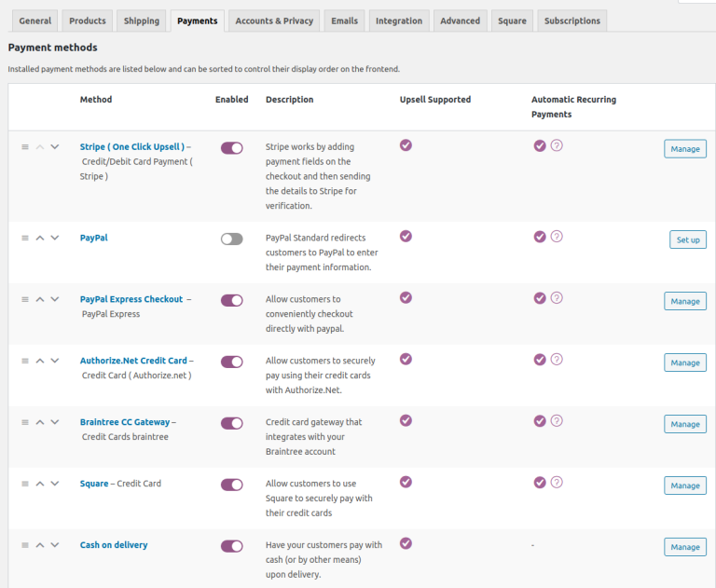Image resolution: width=716 pixels, height=588 pixels.
Task: Manage Authorize.Net Credit Card settings
Action: [685, 362]
